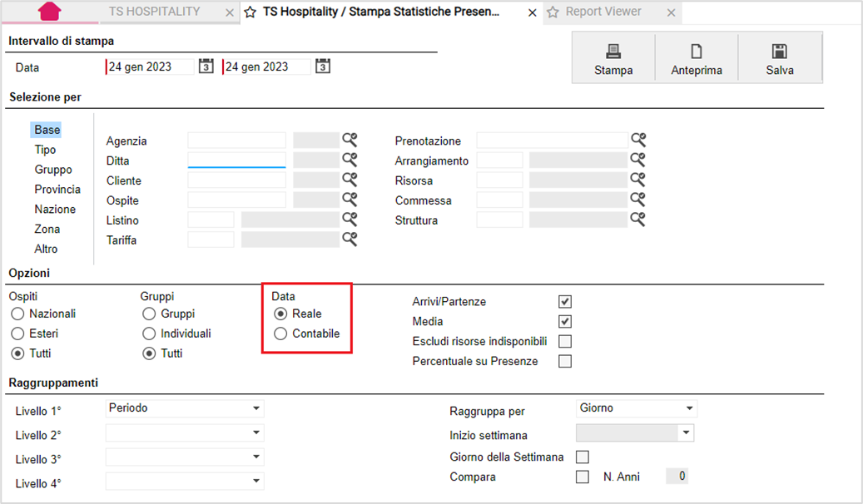Switch to the TS HOSPITALITY tab

[154, 12]
